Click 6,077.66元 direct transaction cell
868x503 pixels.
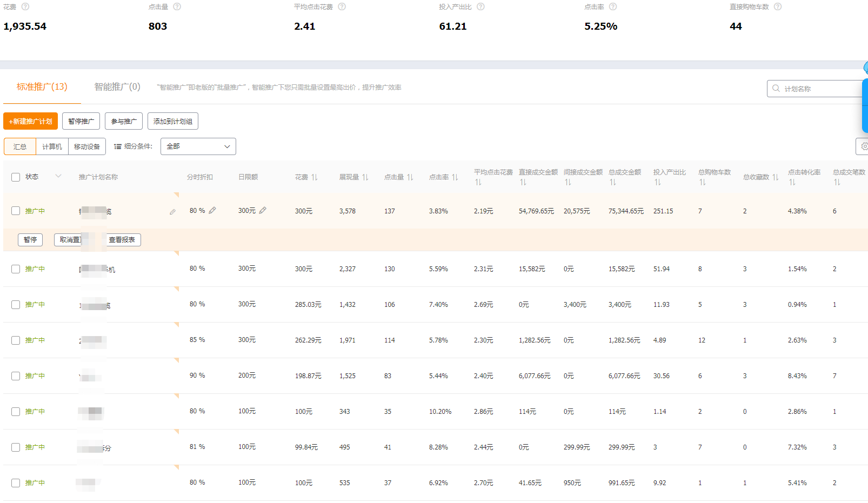point(535,376)
